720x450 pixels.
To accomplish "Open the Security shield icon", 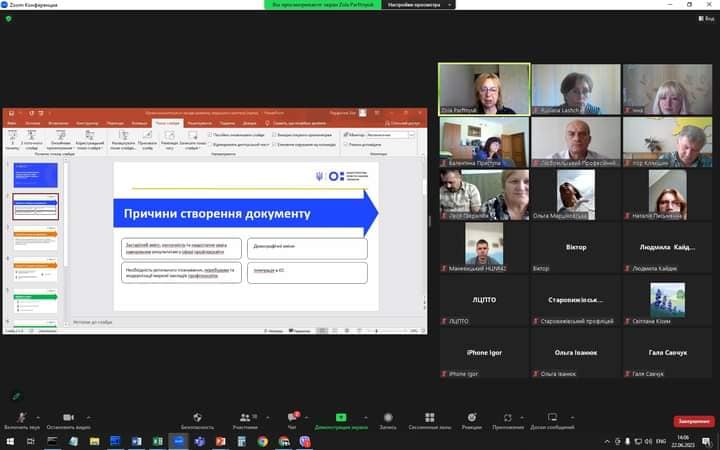I will 197,415.
